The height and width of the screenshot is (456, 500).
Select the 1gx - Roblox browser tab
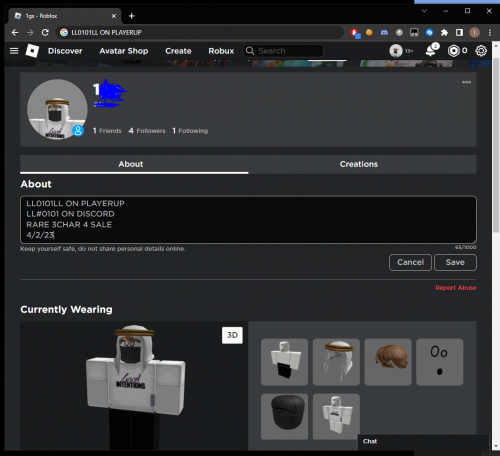[65, 16]
